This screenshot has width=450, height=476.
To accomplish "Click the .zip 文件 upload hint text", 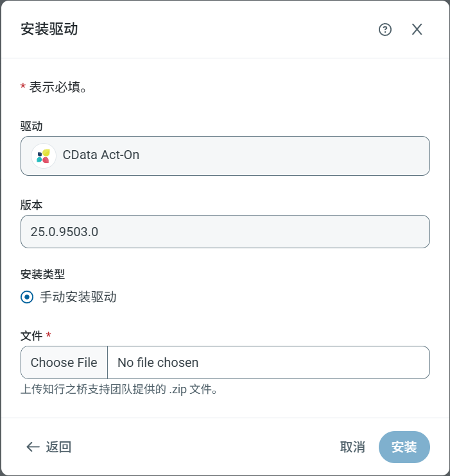I will pyautogui.click(x=119, y=389).
